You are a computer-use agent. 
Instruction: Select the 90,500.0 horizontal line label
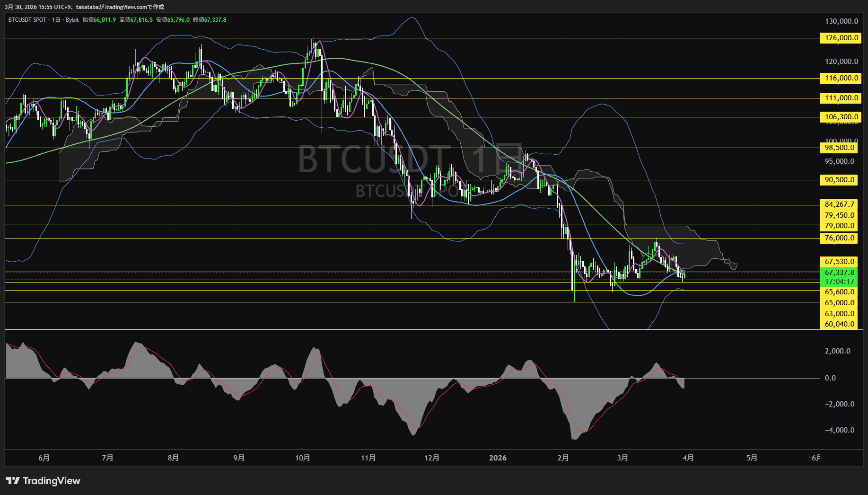click(839, 180)
